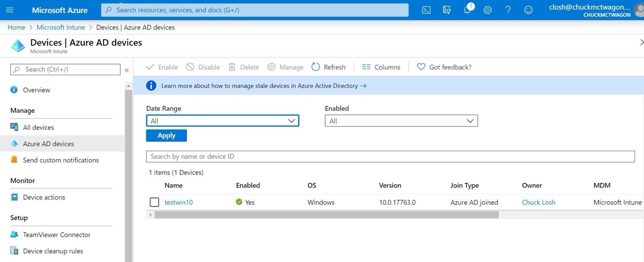
Task: Click the horizontal scrollbar under the device table
Action: coord(327,215)
